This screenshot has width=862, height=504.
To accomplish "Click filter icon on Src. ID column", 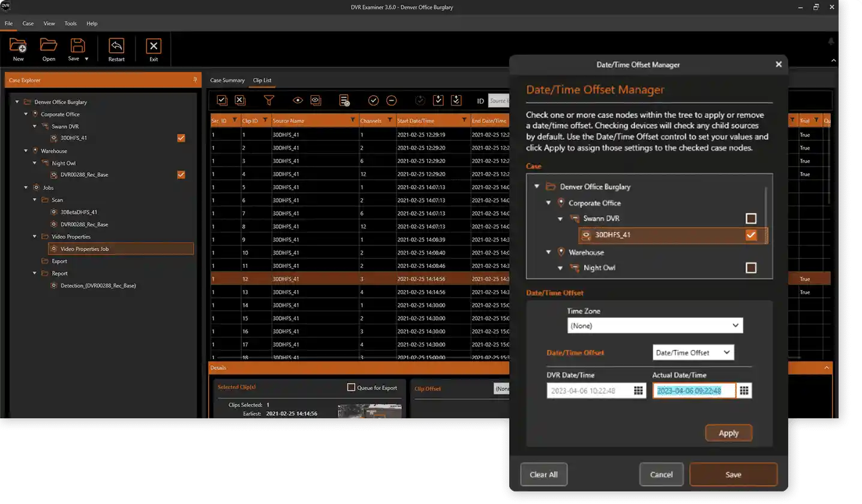I will click(x=235, y=120).
